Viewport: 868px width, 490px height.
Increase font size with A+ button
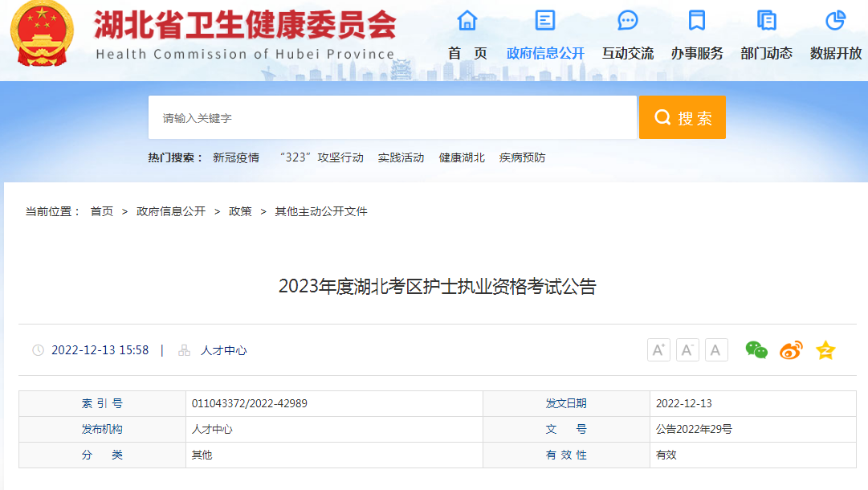tap(658, 350)
